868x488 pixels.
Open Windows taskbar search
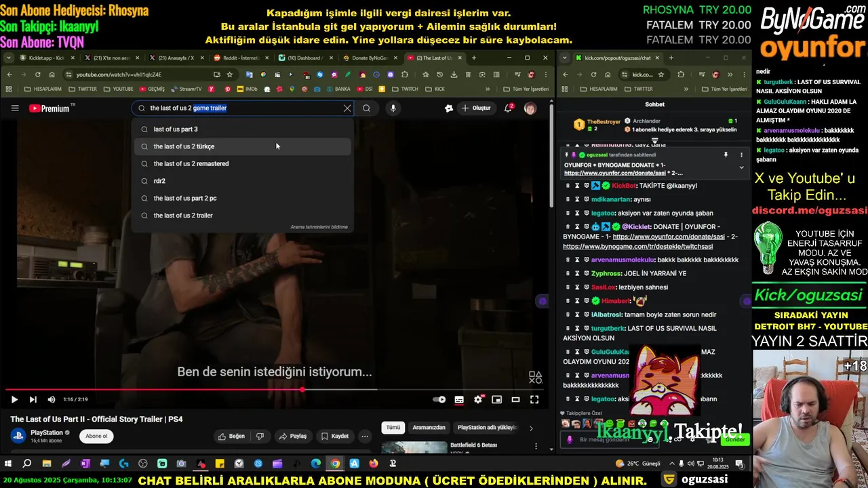(x=27, y=464)
